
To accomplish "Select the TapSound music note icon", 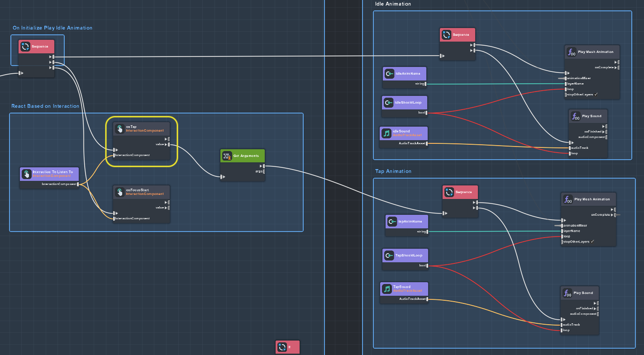I will coord(386,289).
